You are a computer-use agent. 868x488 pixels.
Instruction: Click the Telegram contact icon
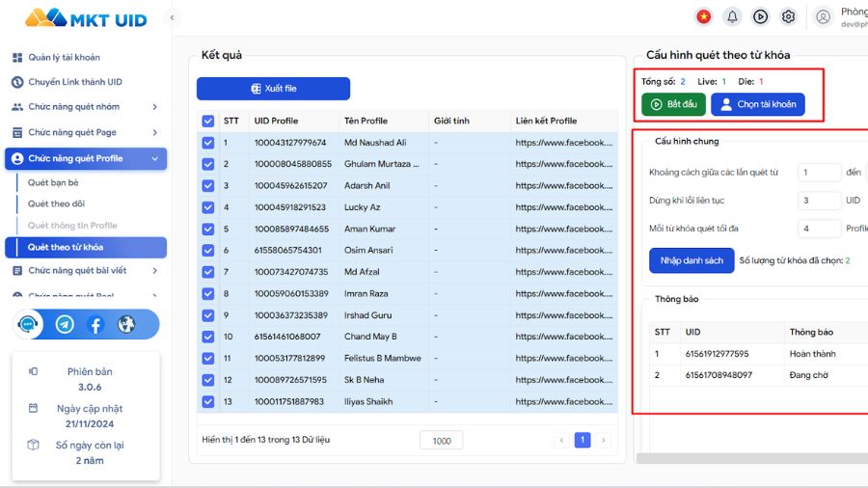coord(65,325)
